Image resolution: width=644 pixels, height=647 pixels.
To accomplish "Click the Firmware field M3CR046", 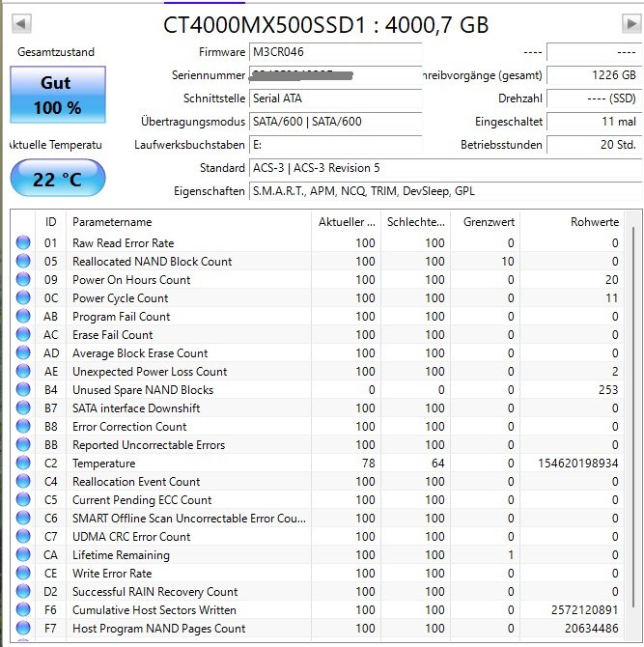I will click(335, 52).
